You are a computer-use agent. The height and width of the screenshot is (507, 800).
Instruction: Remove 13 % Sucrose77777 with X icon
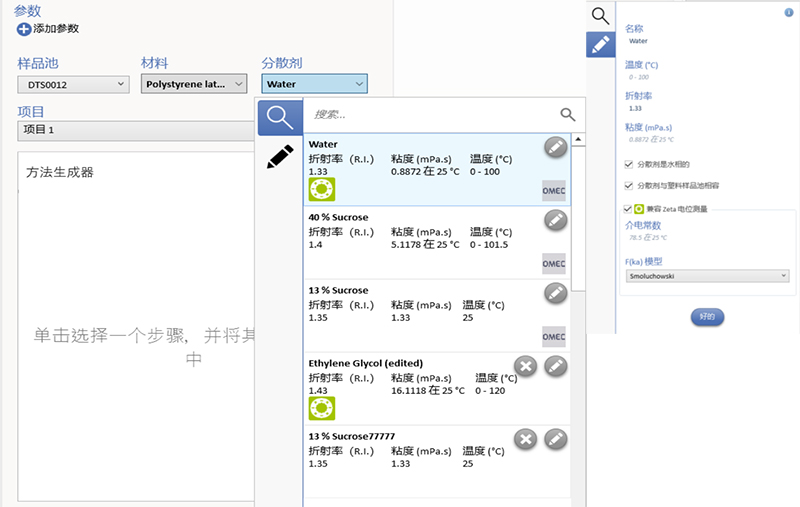tap(526, 439)
